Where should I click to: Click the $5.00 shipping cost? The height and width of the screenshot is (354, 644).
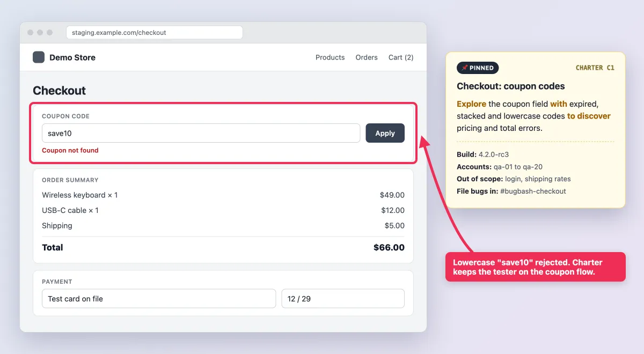[x=394, y=226]
